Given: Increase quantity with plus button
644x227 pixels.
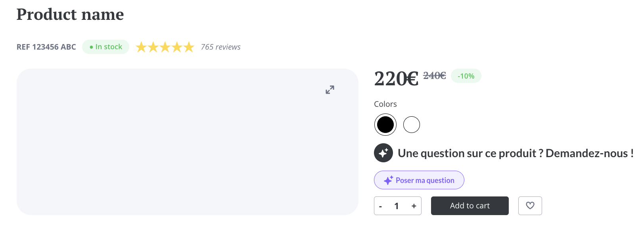Looking at the screenshot, I should coord(414,206).
